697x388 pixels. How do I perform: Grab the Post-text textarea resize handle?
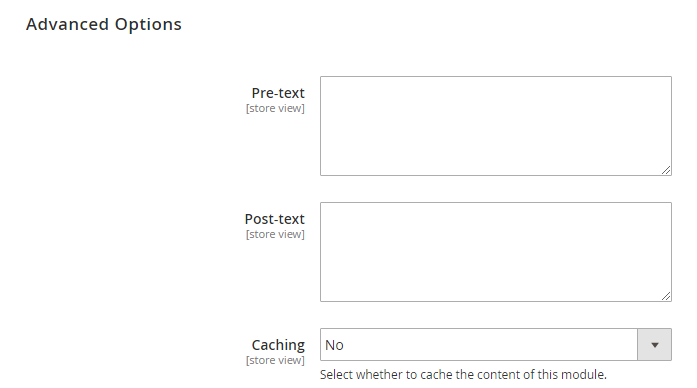click(665, 296)
